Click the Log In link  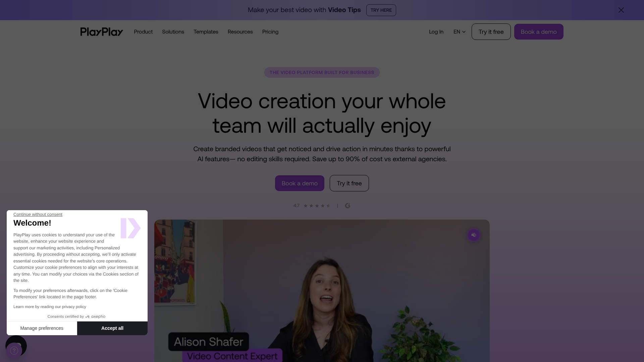click(436, 32)
